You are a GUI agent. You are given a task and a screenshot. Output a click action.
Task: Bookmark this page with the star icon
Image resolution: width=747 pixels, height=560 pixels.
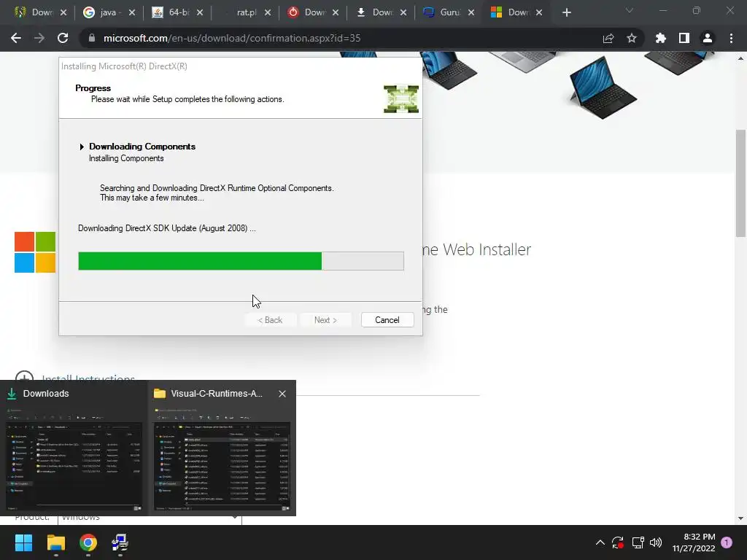coord(632,38)
